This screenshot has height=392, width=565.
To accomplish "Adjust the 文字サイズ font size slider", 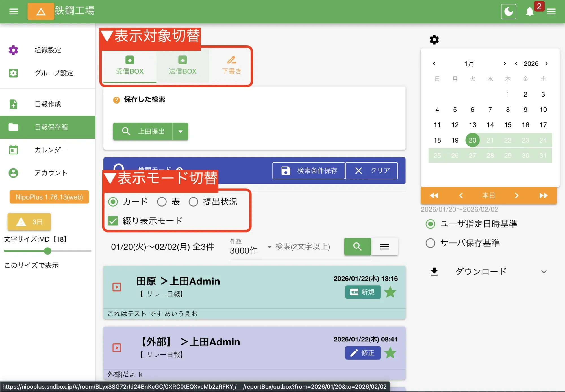I will (47, 251).
